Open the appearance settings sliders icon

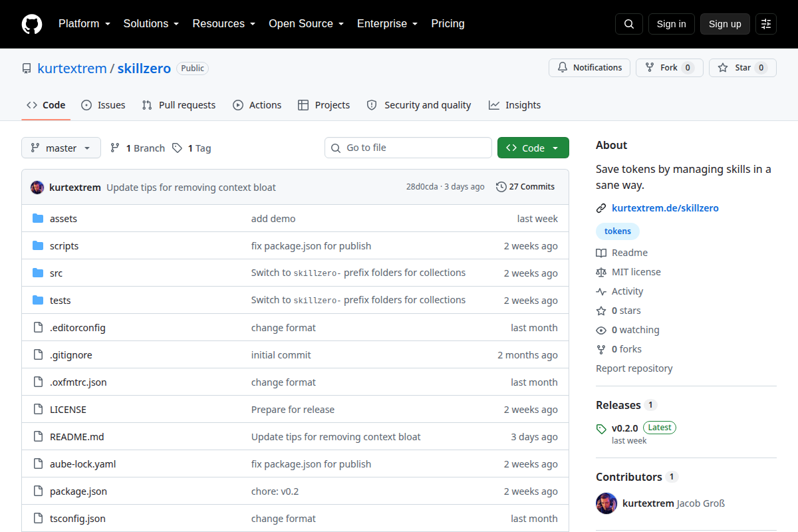pos(766,24)
